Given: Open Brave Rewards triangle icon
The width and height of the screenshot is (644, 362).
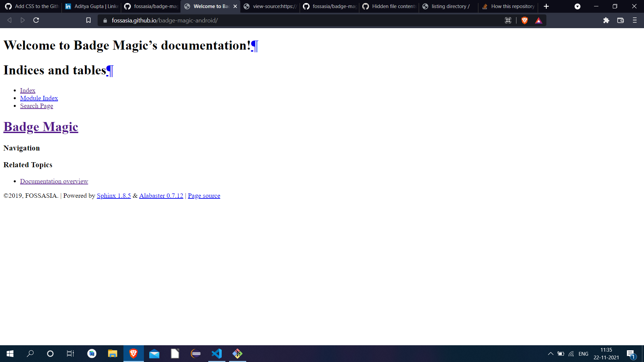Looking at the screenshot, I should (x=539, y=21).
